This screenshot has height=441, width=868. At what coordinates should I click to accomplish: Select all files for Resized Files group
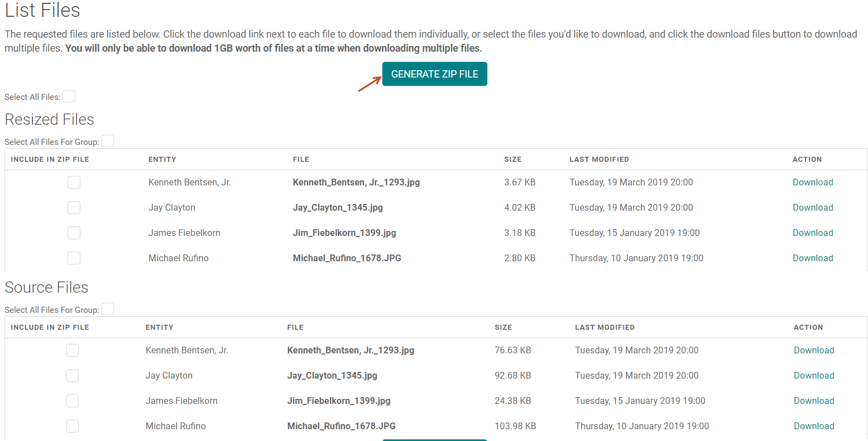107,142
